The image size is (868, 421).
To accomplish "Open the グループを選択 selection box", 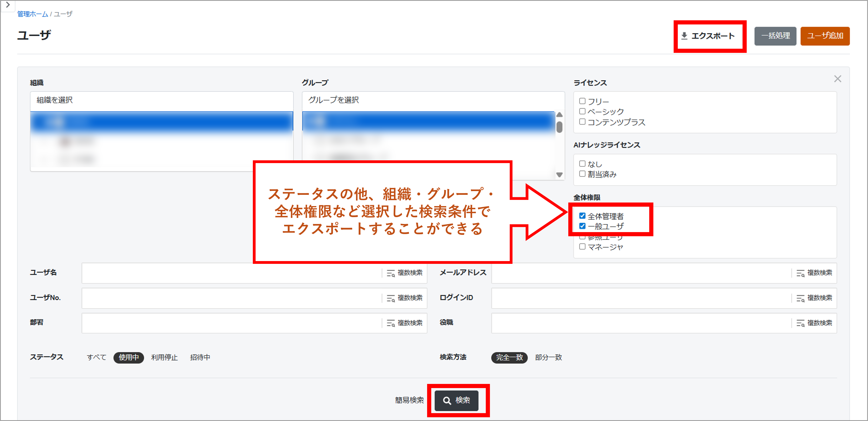I will (x=433, y=100).
